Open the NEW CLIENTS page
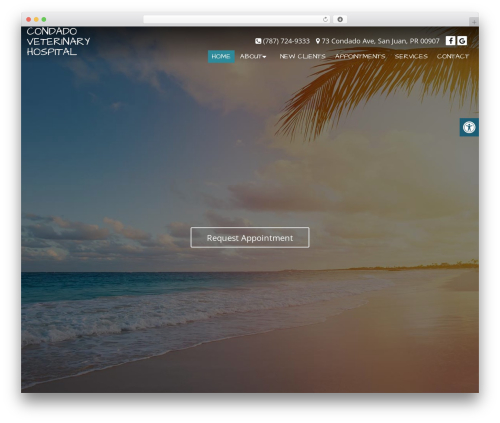500x423 pixels. point(302,56)
